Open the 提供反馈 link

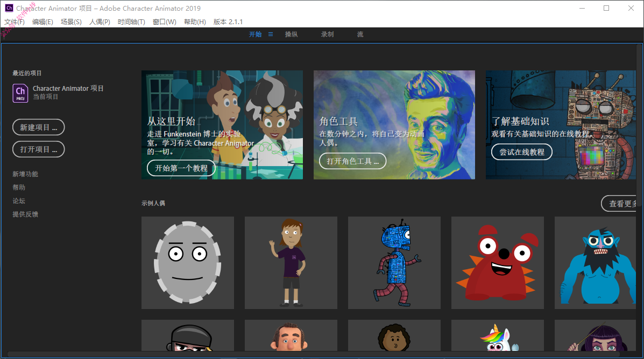pos(25,214)
